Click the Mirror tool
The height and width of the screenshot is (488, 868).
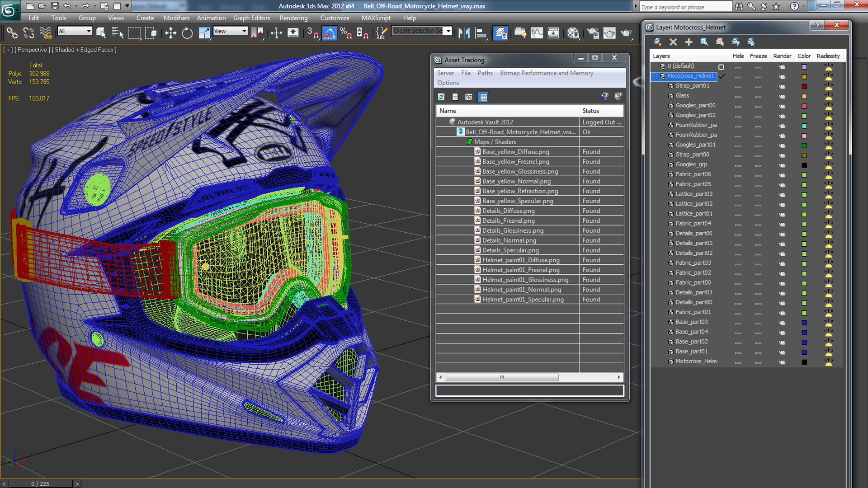(x=464, y=33)
